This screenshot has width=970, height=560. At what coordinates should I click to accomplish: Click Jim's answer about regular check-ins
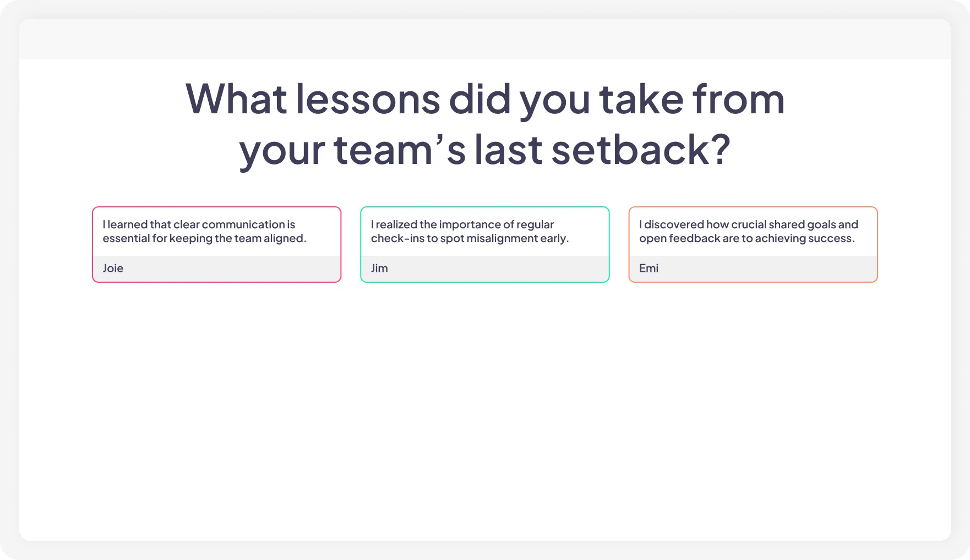point(471,231)
